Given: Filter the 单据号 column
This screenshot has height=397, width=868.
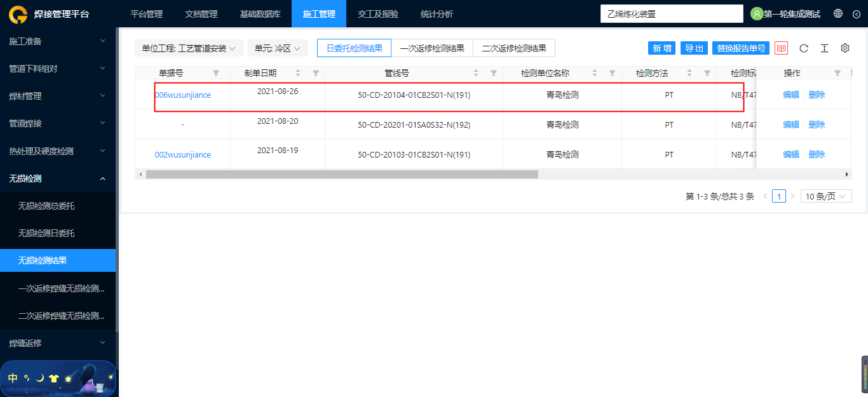Looking at the screenshot, I should click(216, 73).
